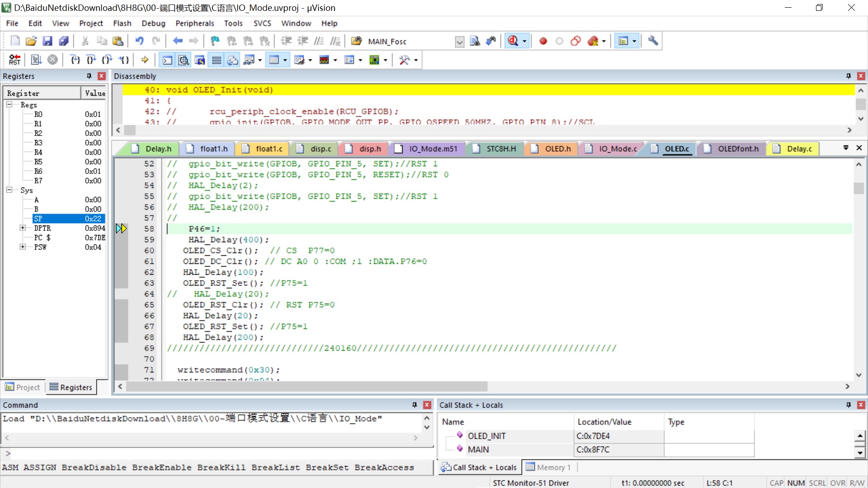This screenshot has width=868, height=488.
Task: Click the Step Over braces icon
Action: [x=91, y=60]
